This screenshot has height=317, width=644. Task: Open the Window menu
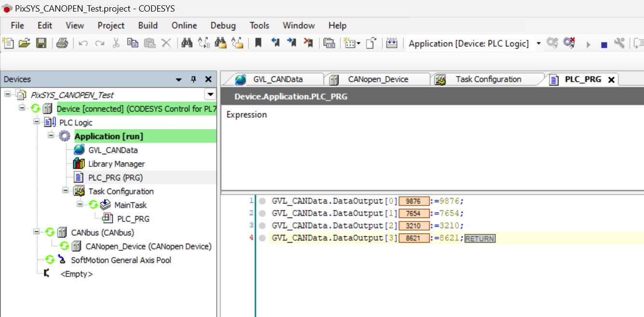(299, 26)
